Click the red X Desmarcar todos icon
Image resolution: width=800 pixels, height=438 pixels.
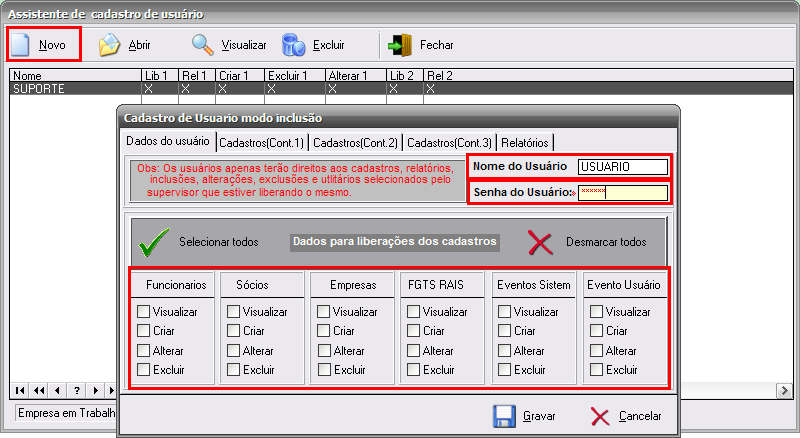pyautogui.click(x=540, y=242)
